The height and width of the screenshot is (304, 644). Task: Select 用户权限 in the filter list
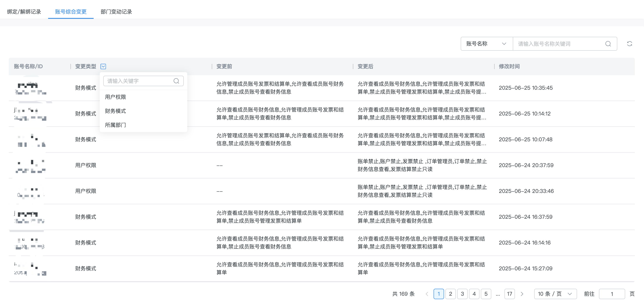(115, 97)
